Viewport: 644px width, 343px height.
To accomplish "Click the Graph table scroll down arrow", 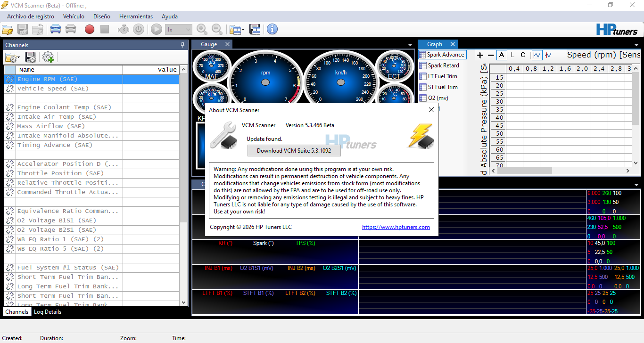I will [x=636, y=163].
